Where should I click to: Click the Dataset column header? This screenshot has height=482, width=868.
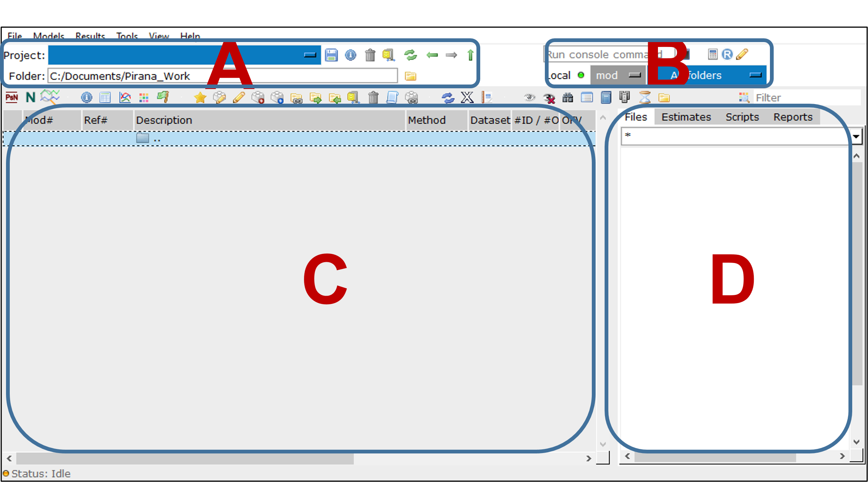[x=490, y=120]
